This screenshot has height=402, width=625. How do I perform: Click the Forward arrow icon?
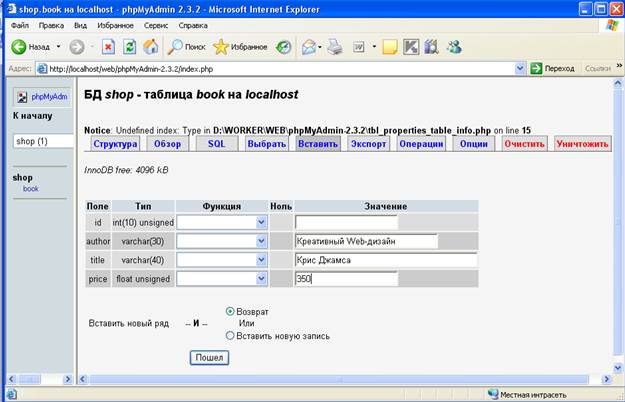pyautogui.click(x=77, y=47)
